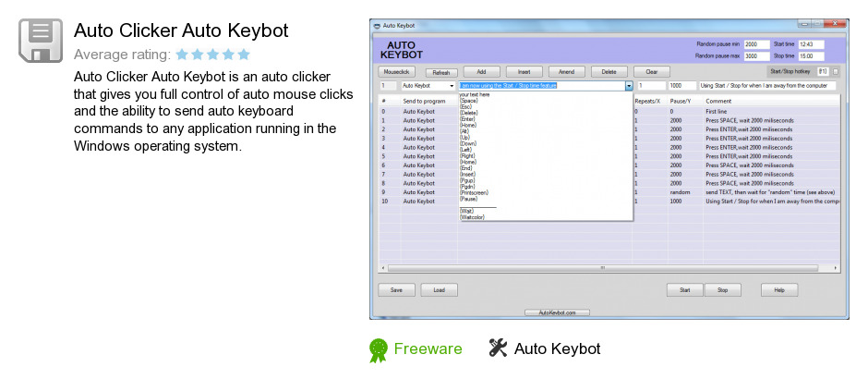Click the Save button
This screenshot has height=391, width=868.
coord(396,289)
